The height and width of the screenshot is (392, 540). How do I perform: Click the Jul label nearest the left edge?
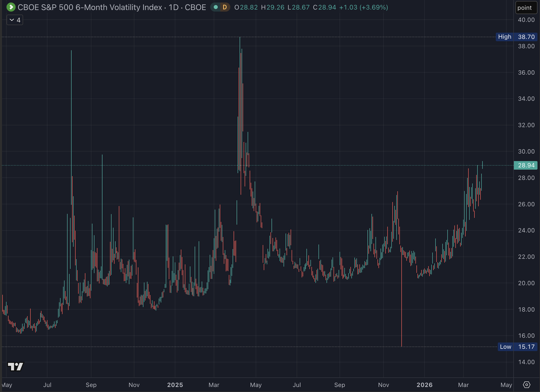click(47, 385)
